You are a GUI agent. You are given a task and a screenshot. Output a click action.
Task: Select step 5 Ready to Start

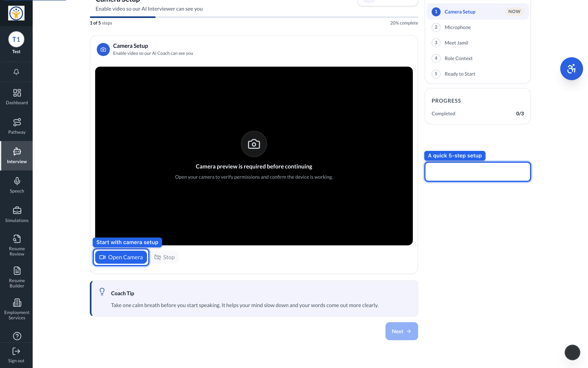pyautogui.click(x=478, y=74)
